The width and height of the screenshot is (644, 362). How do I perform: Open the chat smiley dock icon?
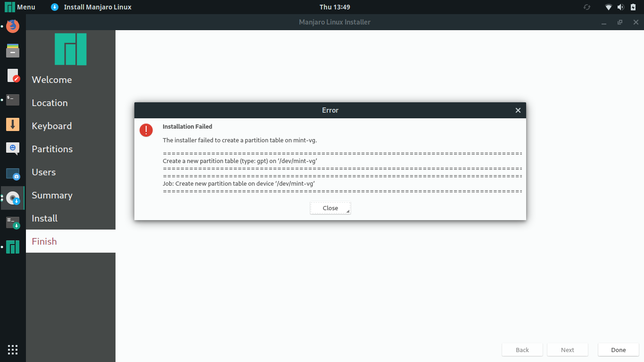coord(13,149)
